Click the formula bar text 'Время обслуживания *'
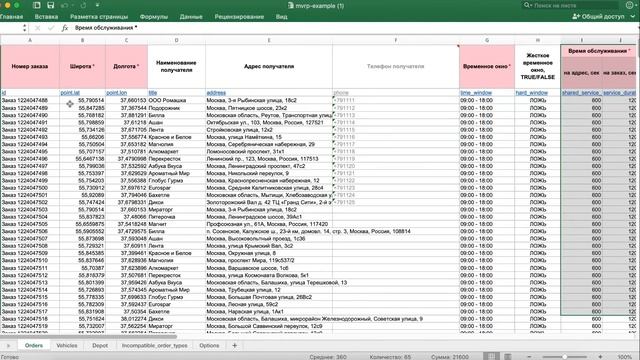Screen dimensions: 640x360 coord(106,28)
